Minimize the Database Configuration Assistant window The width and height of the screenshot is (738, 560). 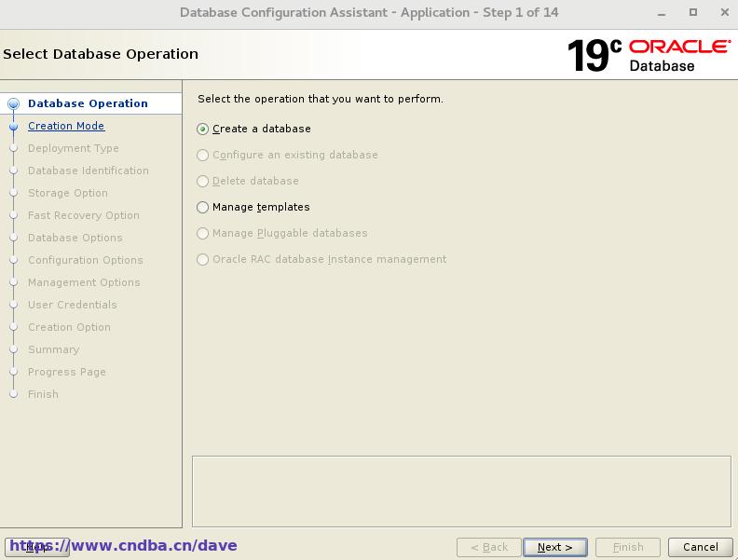tap(662, 13)
